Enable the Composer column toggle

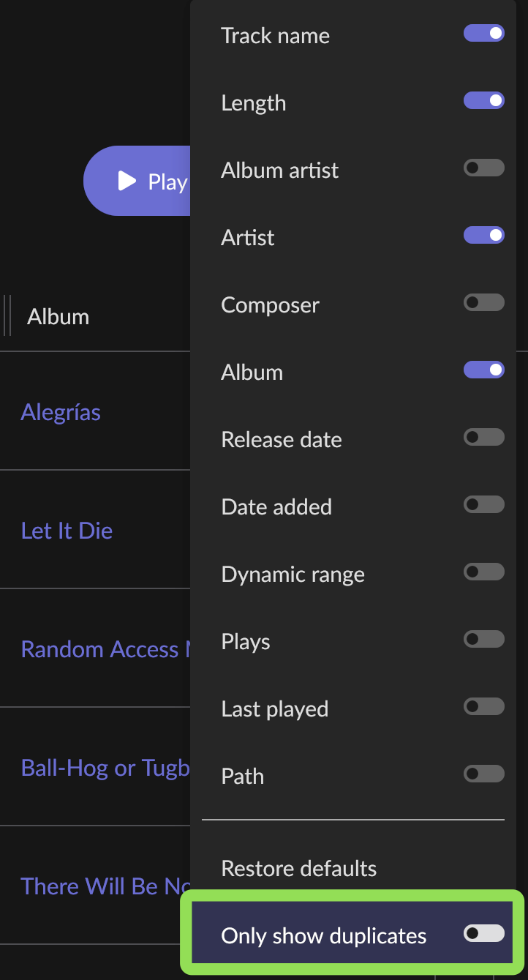click(x=483, y=303)
